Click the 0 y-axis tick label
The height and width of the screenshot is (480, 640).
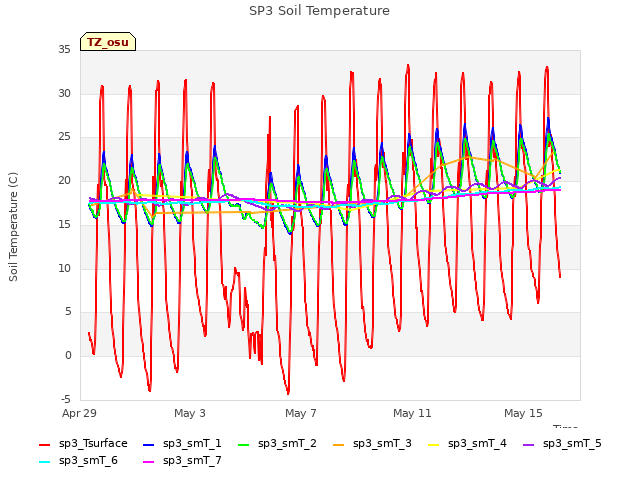pos(68,356)
